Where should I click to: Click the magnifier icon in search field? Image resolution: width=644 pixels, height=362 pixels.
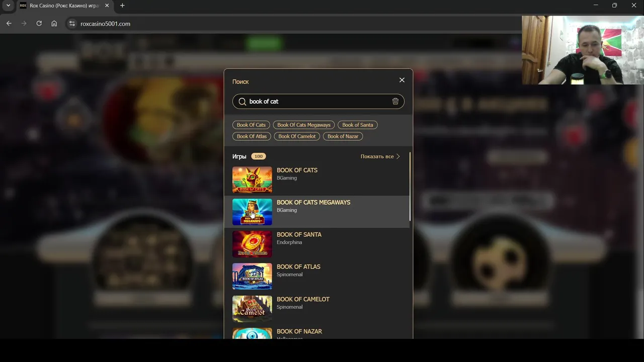242,102
